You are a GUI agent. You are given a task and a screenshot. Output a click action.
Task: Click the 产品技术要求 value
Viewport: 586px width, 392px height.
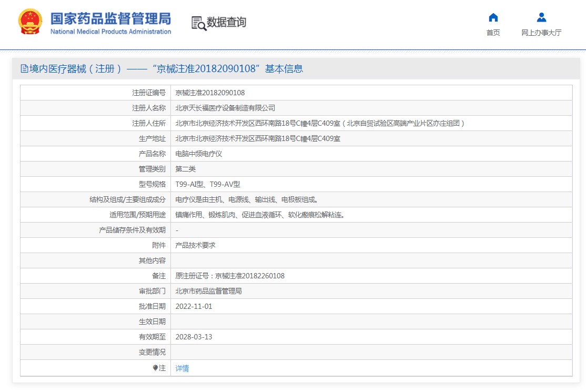[196, 245]
